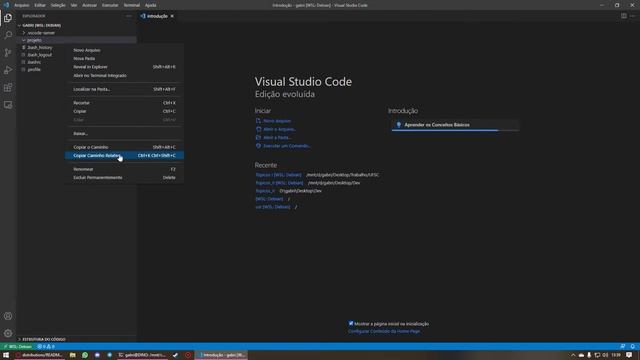Open the Accounts icon in activity bar
Image resolution: width=640 pixels, height=360 pixels.
(8, 316)
